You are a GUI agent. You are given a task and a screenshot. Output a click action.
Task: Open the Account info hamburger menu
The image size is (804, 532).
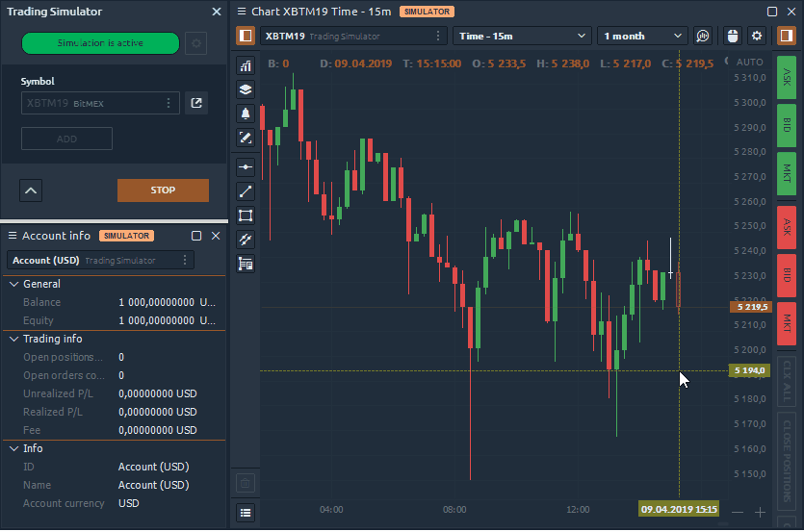13,236
